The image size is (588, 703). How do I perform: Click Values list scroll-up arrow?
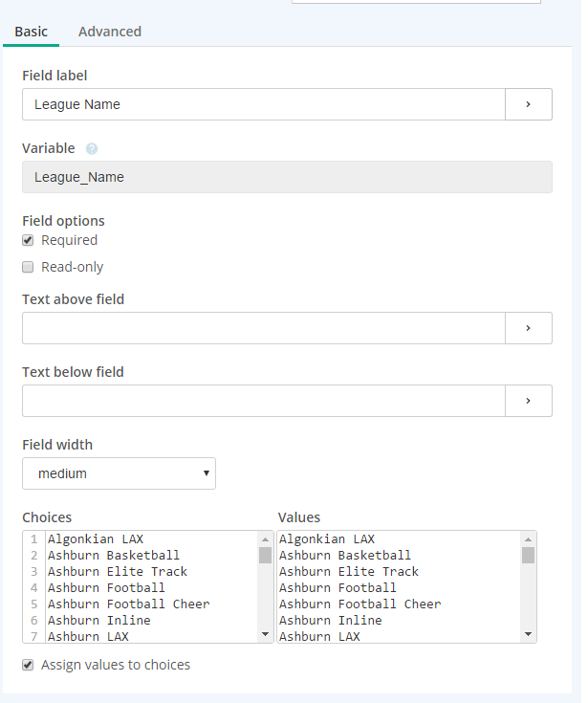click(x=529, y=538)
